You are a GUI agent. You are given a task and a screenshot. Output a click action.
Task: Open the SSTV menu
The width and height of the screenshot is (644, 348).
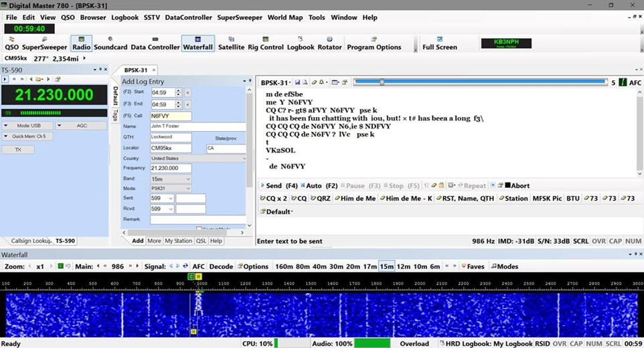[x=151, y=17]
